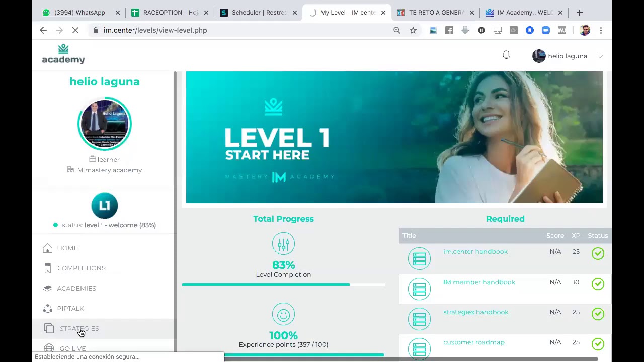Viewport: 644px width, 362px height.
Task: Click the sidebar vertical scrollbar
Action: (x=175, y=205)
